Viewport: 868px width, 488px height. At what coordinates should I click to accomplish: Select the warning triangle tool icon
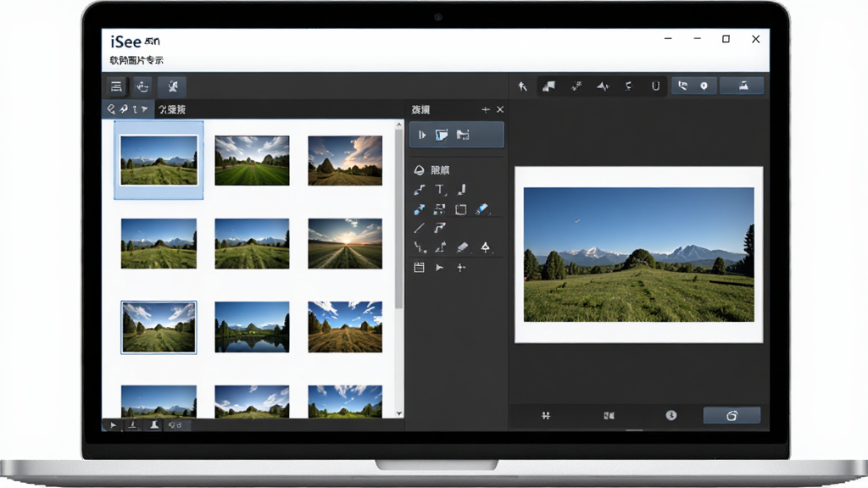[486, 247]
